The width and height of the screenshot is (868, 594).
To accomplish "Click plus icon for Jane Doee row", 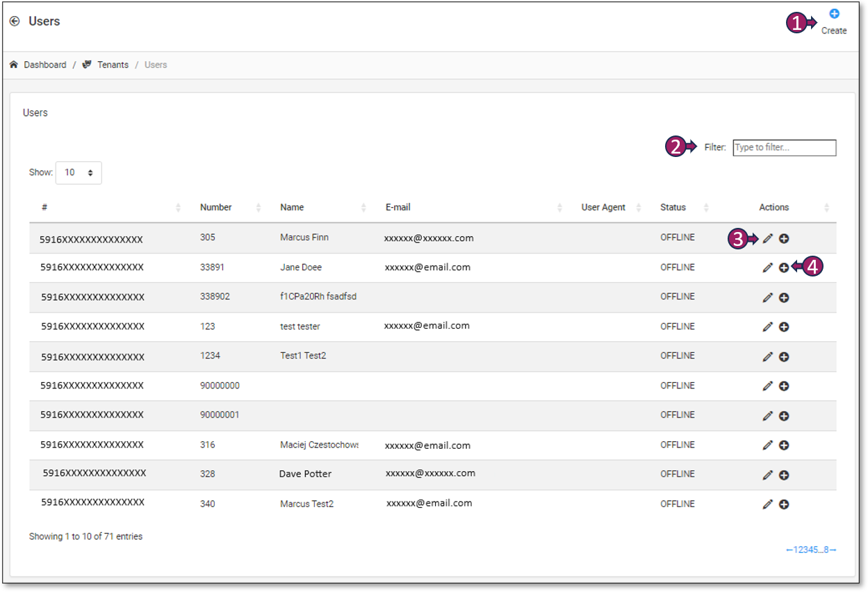I will (784, 267).
